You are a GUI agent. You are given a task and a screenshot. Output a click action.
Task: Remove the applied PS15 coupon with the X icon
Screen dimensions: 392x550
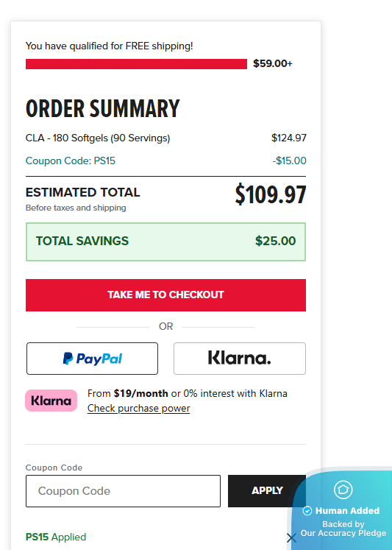coord(291,537)
